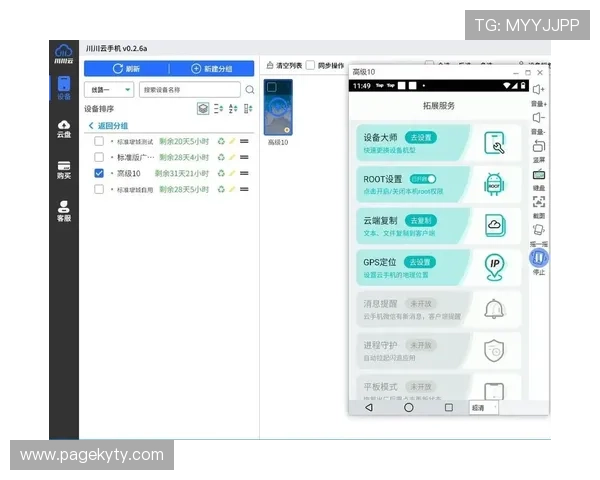Click the blue 停止 stop icon
Viewport: 600px width, 480px height.
click(x=538, y=258)
